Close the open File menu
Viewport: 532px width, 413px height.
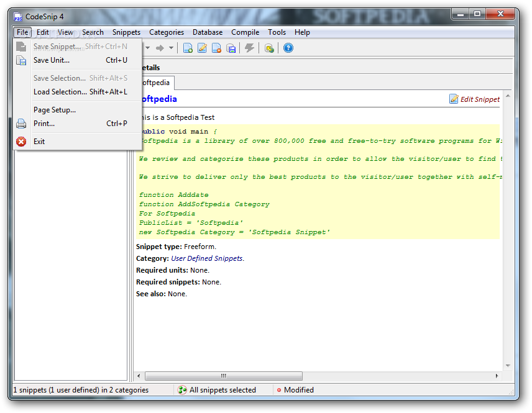(22, 32)
